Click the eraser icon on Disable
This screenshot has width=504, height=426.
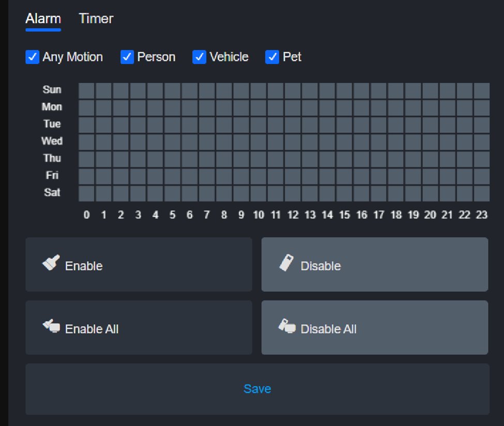(x=286, y=263)
